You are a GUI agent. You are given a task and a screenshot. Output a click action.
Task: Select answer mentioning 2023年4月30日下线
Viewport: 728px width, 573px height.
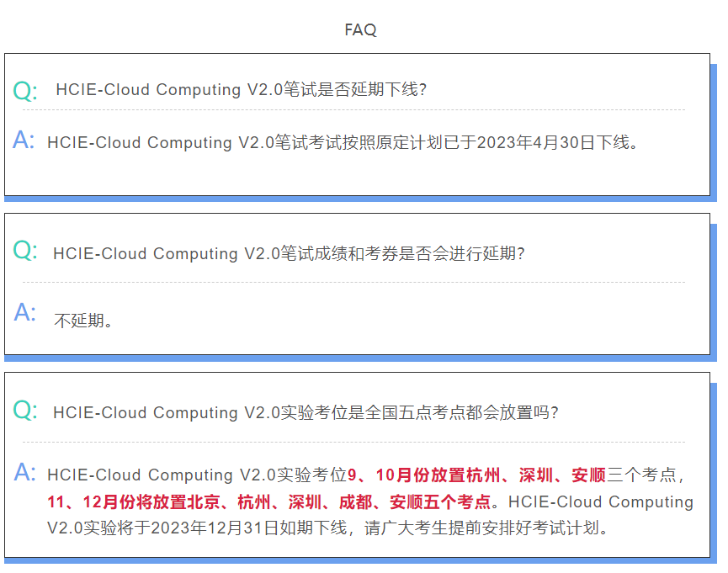343,142
